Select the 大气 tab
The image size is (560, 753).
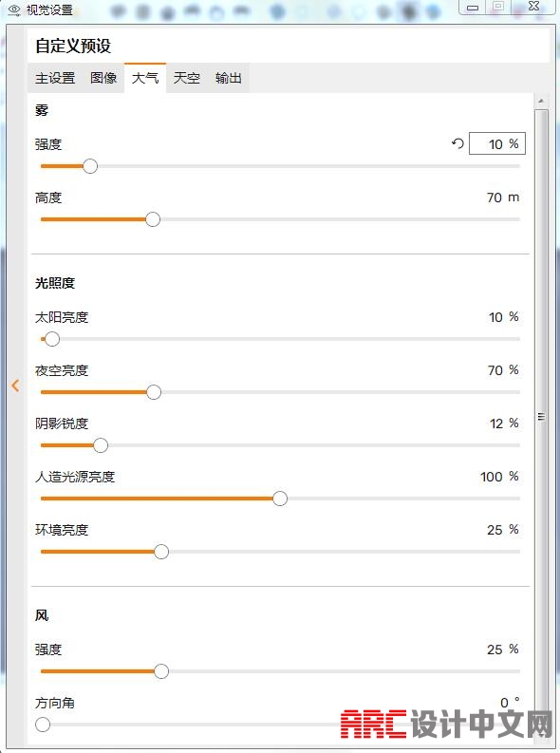(x=145, y=78)
